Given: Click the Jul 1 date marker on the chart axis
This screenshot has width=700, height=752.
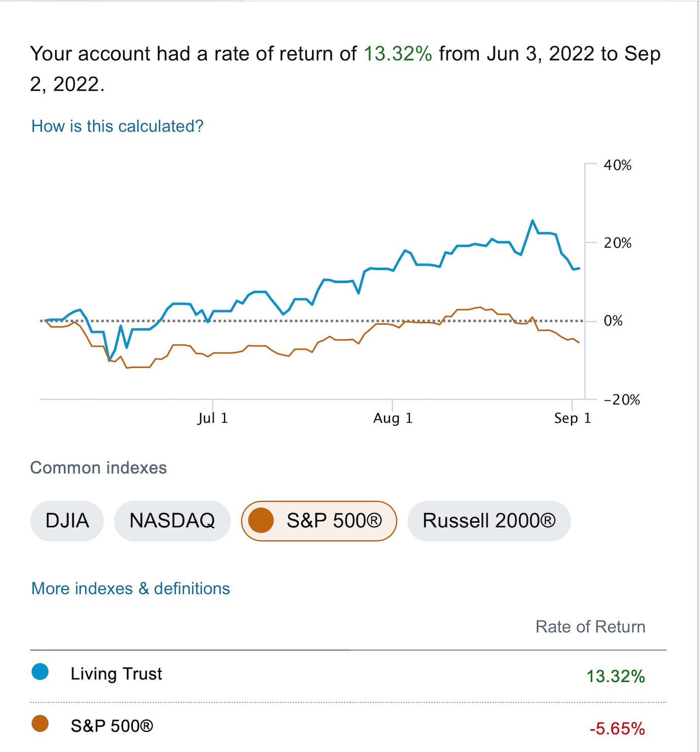Looking at the screenshot, I should pos(213,418).
